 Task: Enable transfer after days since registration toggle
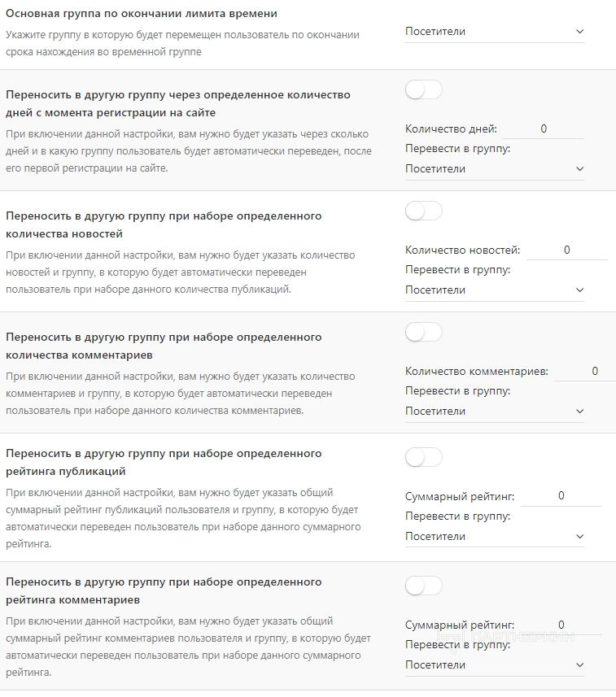(423, 90)
